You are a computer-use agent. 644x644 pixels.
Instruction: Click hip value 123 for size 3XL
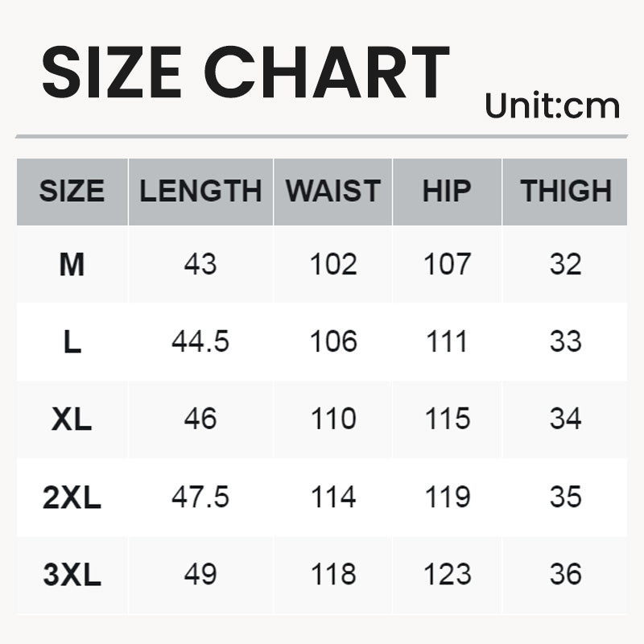click(x=447, y=575)
